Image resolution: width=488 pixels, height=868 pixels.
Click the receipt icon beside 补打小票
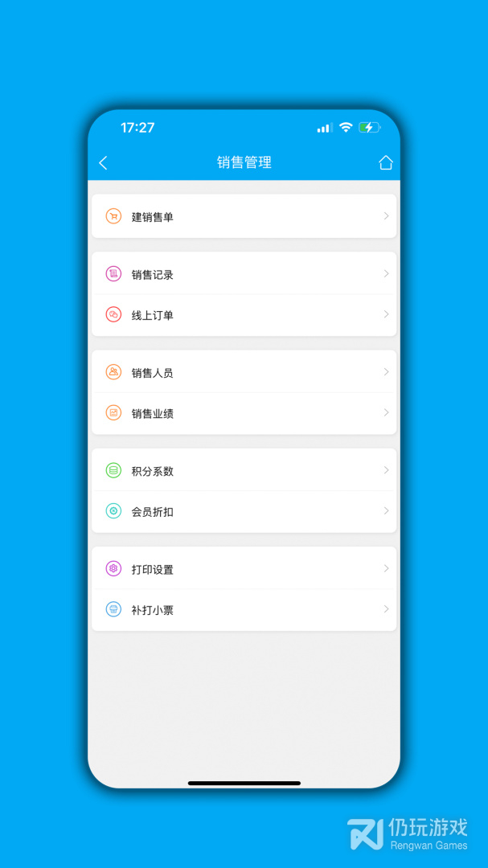click(113, 609)
